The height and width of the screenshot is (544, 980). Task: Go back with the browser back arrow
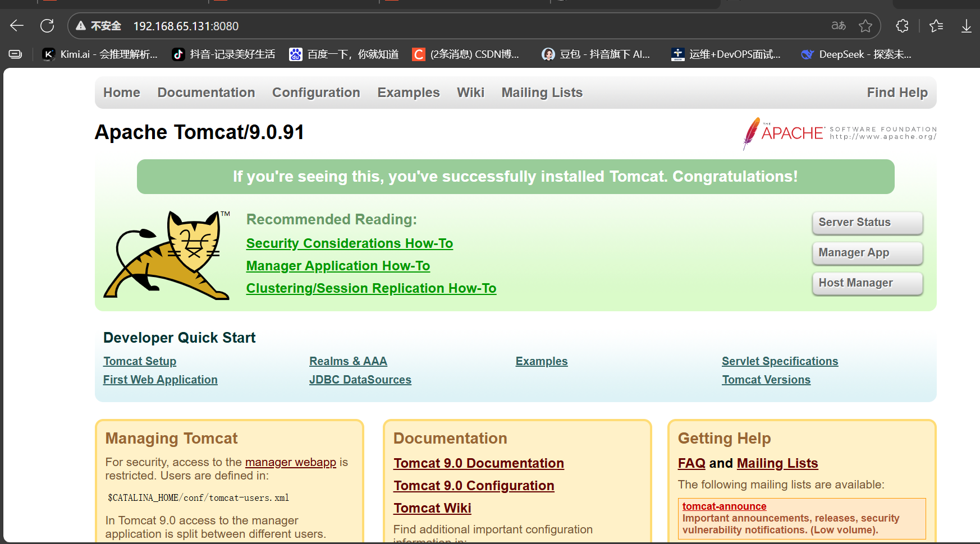pos(17,26)
